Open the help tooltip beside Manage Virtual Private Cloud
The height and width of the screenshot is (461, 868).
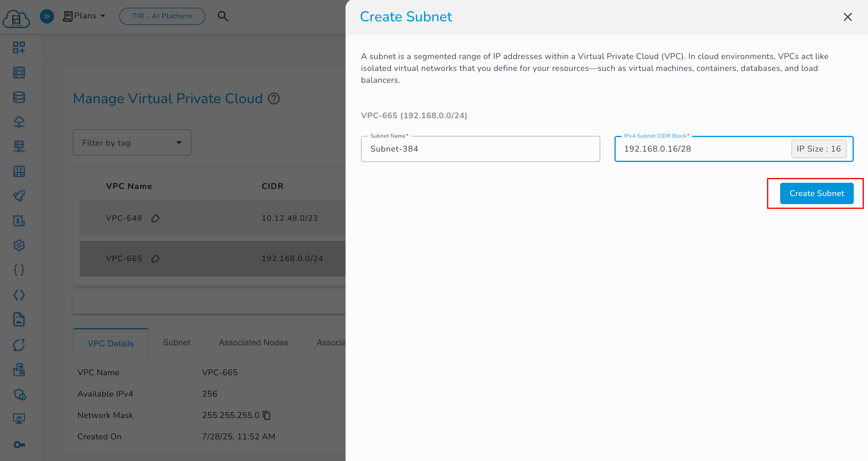(274, 98)
